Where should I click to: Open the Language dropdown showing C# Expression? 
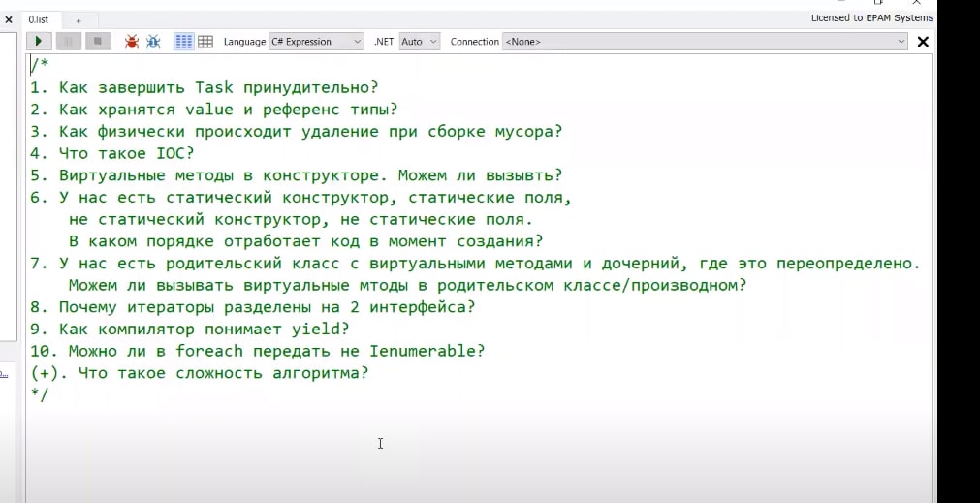point(316,42)
